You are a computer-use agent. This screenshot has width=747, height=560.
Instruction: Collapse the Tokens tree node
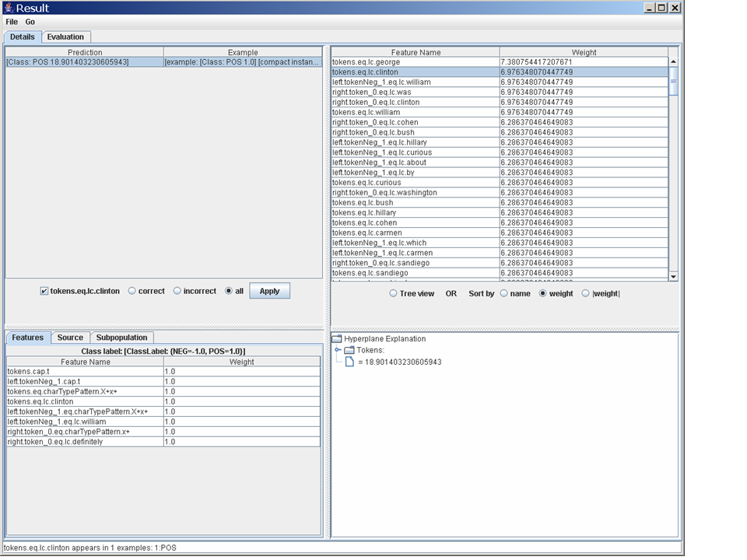337,350
